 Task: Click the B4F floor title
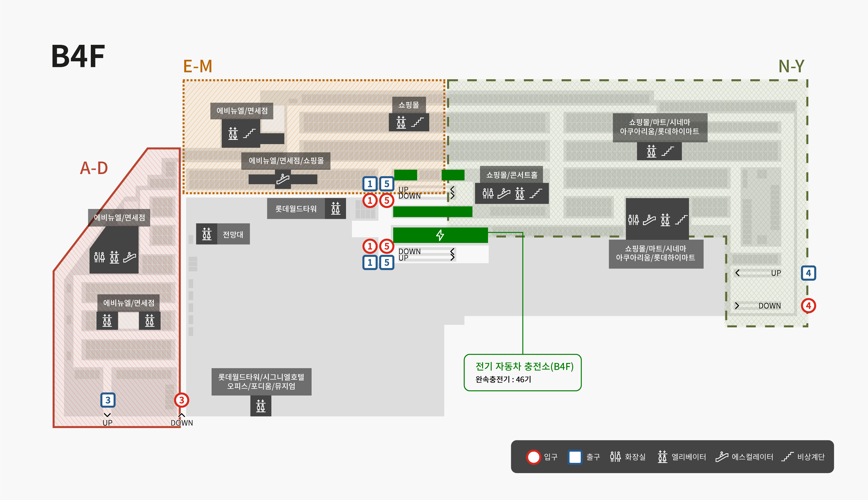click(78, 56)
